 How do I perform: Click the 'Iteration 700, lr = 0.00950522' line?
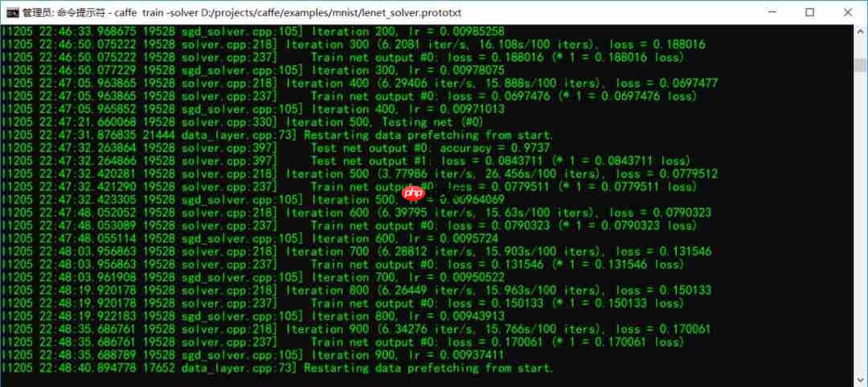(x=253, y=278)
